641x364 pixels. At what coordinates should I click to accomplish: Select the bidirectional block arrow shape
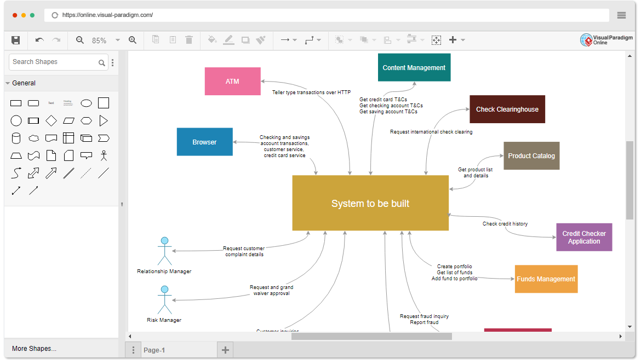[33, 173]
